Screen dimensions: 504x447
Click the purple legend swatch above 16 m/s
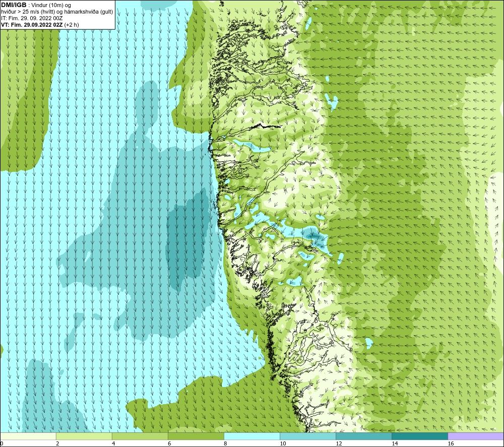[476, 436]
